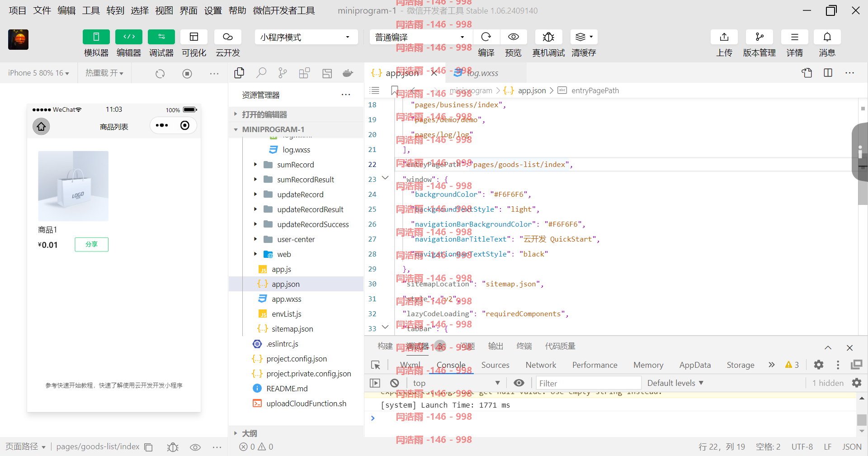Image resolution: width=868 pixels, height=456 pixels.
Task: Click the preview (预览) eye icon
Action: (x=513, y=37)
